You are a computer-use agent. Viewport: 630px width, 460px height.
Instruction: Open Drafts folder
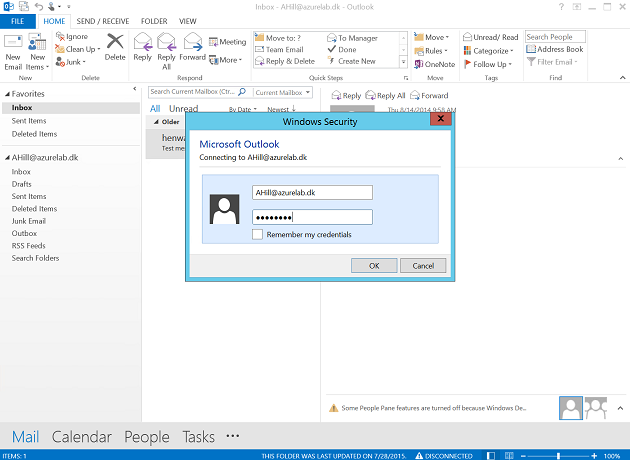[21, 184]
